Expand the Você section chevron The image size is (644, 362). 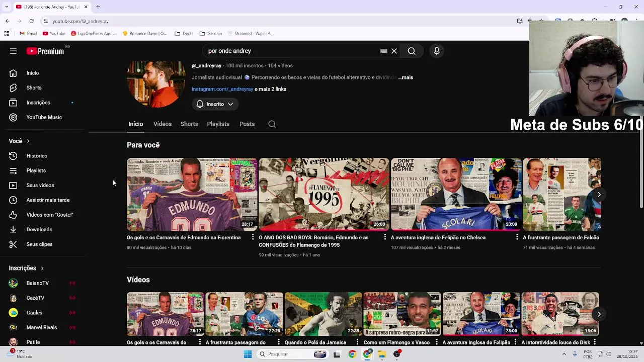point(28,141)
